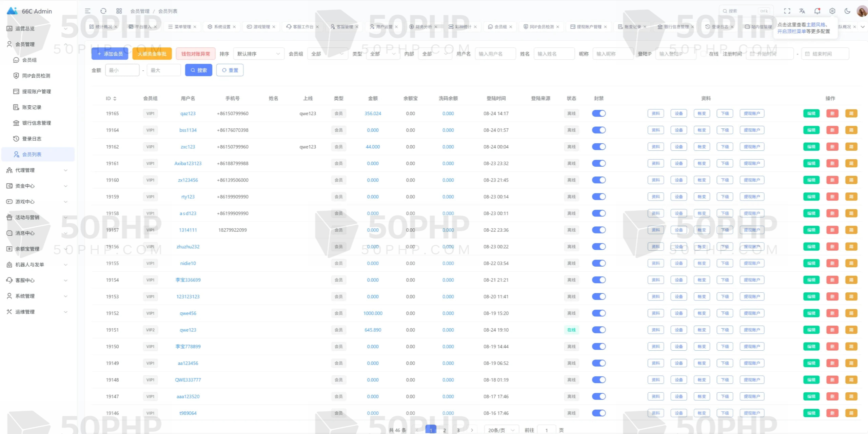Open the settings gear icon in header
Image resolution: width=868 pixels, height=434 pixels.
click(x=832, y=11)
